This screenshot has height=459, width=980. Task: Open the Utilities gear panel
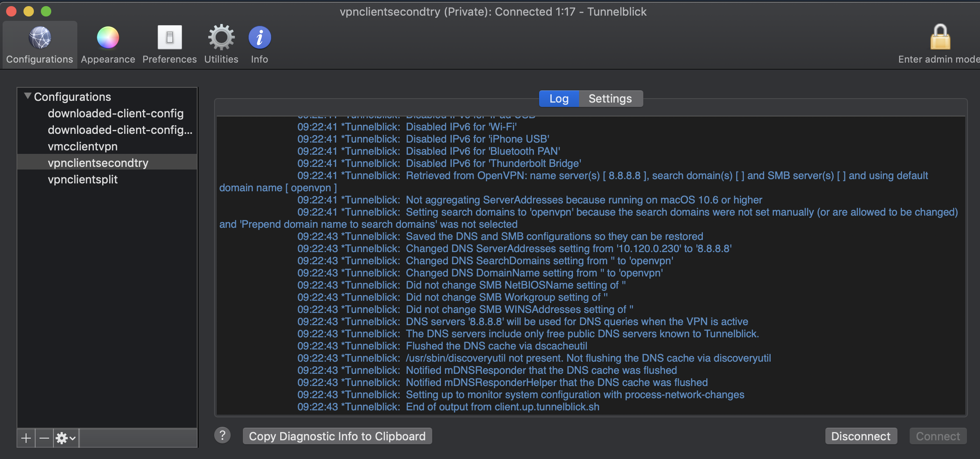[x=221, y=38]
